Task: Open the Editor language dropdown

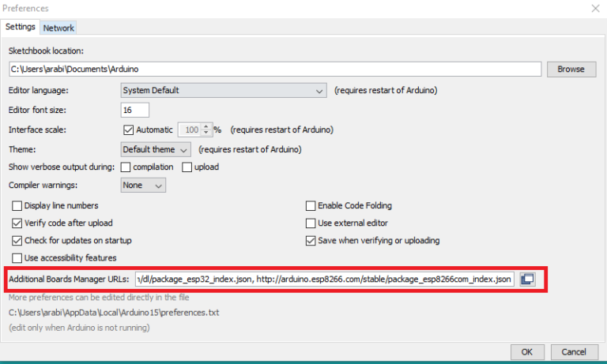Action: [224, 91]
